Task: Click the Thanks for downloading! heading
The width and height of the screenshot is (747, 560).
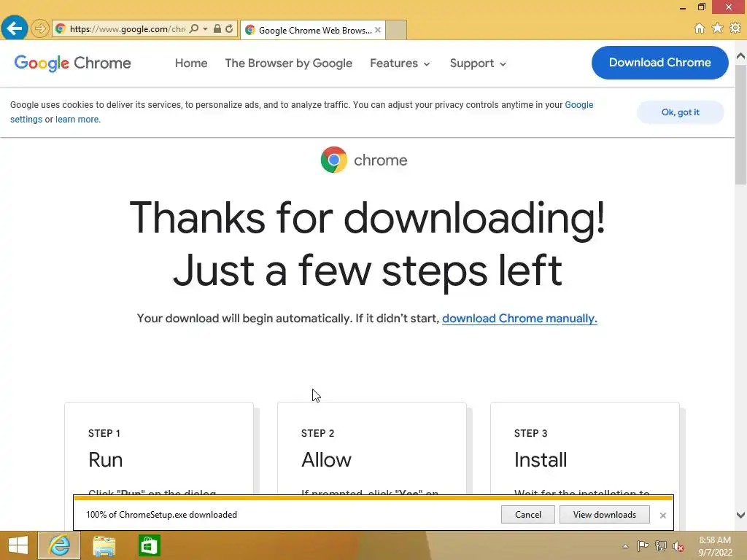Action: pyautogui.click(x=368, y=218)
